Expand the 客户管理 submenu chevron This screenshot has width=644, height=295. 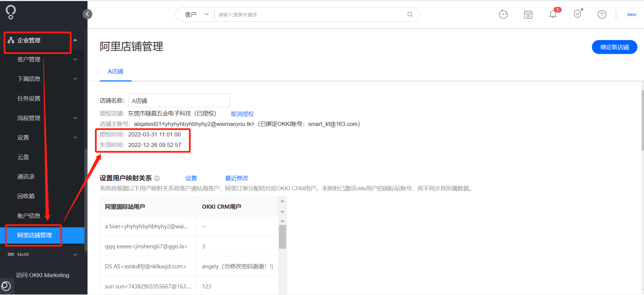tap(75, 60)
